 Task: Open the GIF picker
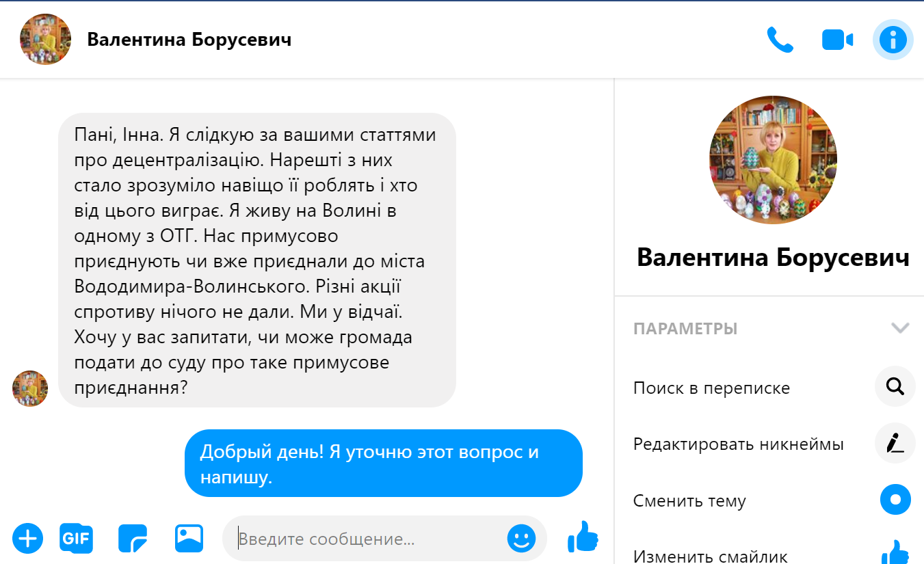(x=76, y=539)
